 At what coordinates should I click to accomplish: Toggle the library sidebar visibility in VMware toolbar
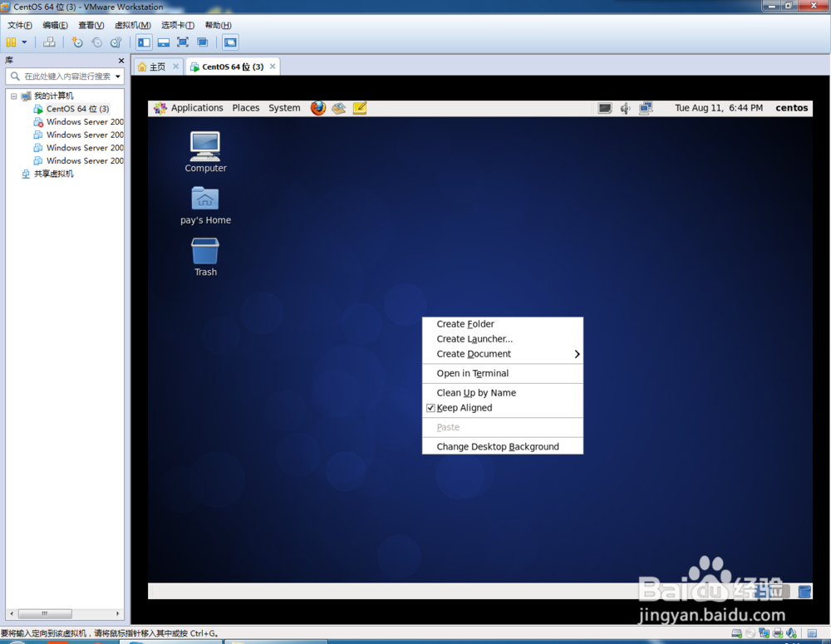click(x=142, y=42)
